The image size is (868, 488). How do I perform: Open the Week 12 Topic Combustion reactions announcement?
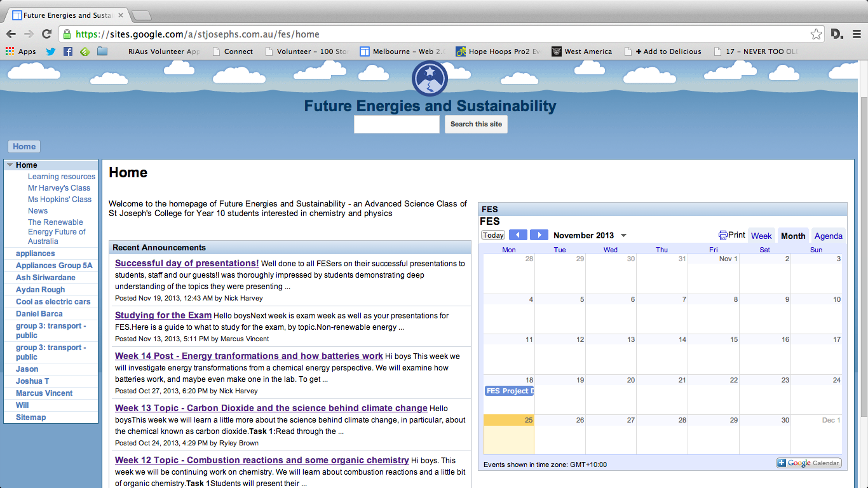click(262, 460)
